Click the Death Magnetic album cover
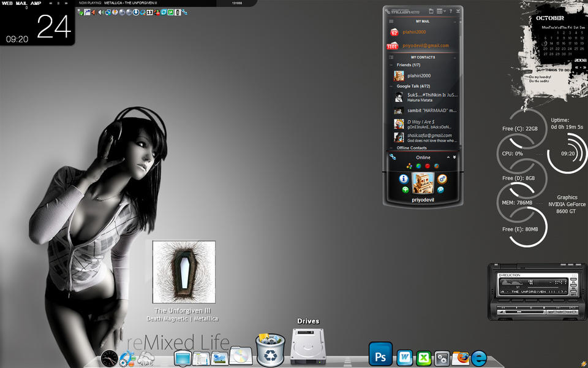The image size is (588, 368). pyautogui.click(x=184, y=272)
